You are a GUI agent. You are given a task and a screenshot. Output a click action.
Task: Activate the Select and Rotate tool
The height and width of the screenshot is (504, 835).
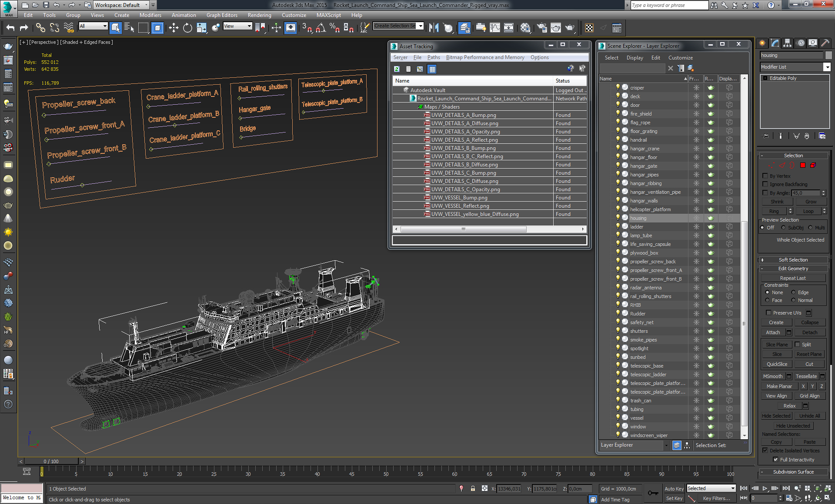point(187,28)
